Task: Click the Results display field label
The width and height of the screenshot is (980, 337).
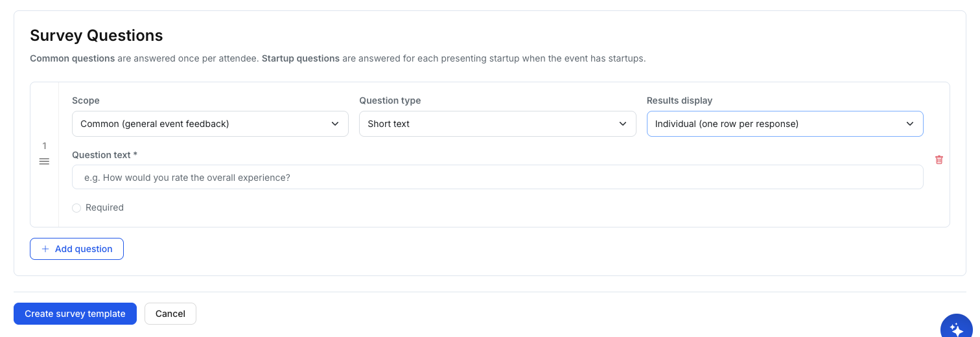Action: pyautogui.click(x=679, y=100)
